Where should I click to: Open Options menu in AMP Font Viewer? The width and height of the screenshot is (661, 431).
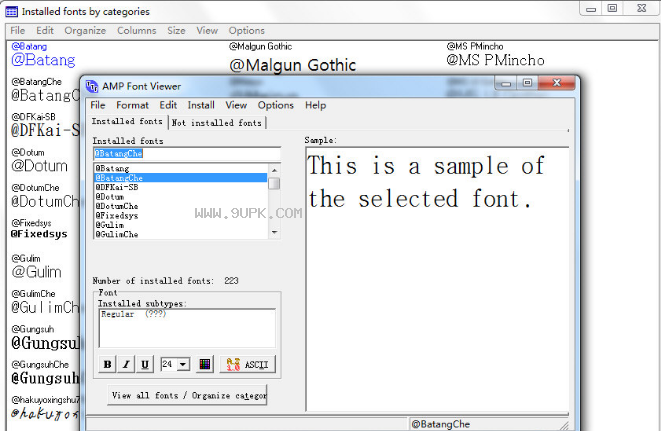pos(276,105)
